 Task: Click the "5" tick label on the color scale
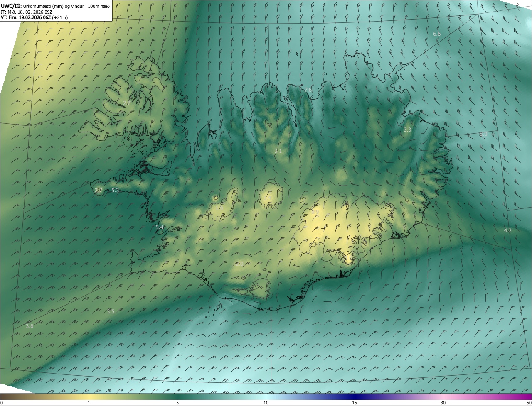[177, 403]
